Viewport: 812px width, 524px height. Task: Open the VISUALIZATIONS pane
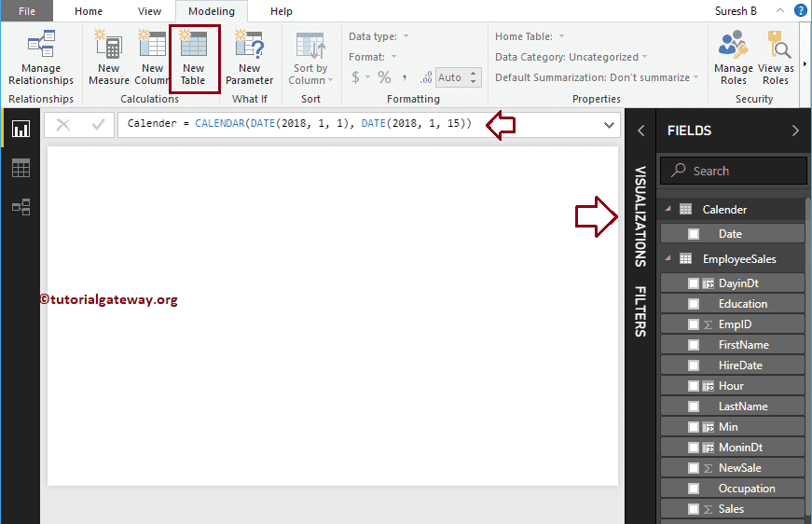tap(640, 216)
